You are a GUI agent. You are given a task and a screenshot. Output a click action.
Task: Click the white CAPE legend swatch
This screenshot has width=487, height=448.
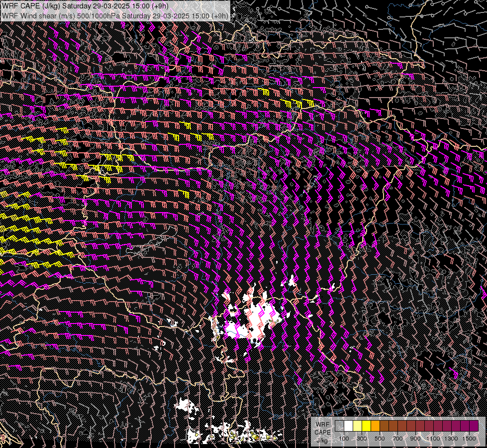click(349, 426)
